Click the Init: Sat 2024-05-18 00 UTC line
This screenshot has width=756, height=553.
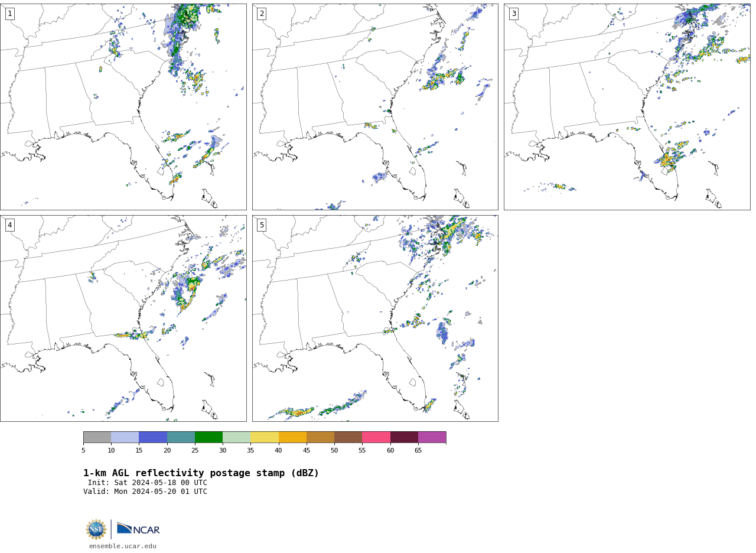point(148,483)
